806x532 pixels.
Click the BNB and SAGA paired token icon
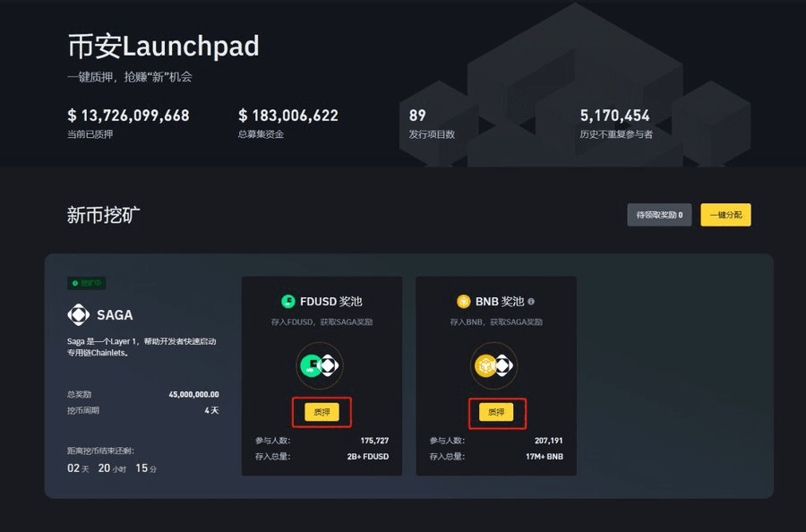point(493,366)
